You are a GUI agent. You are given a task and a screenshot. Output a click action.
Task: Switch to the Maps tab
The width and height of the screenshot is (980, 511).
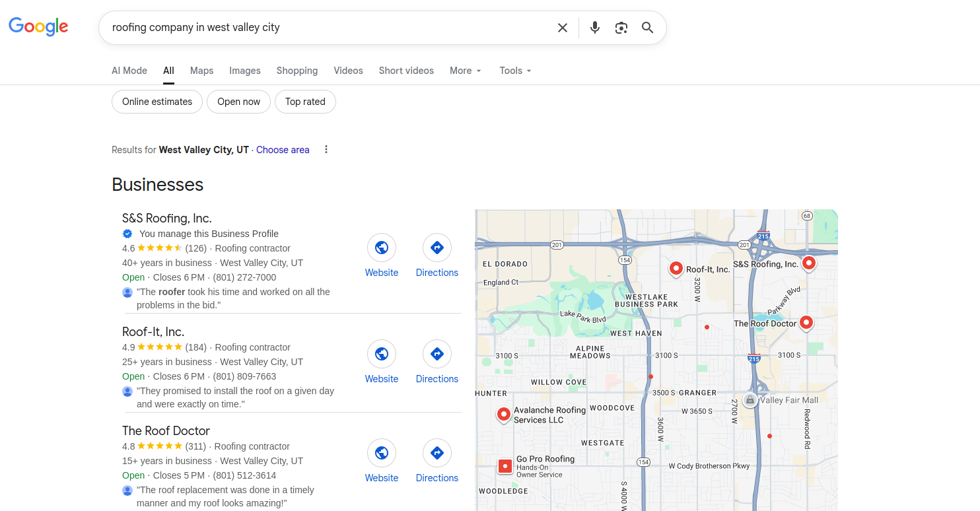click(x=201, y=71)
